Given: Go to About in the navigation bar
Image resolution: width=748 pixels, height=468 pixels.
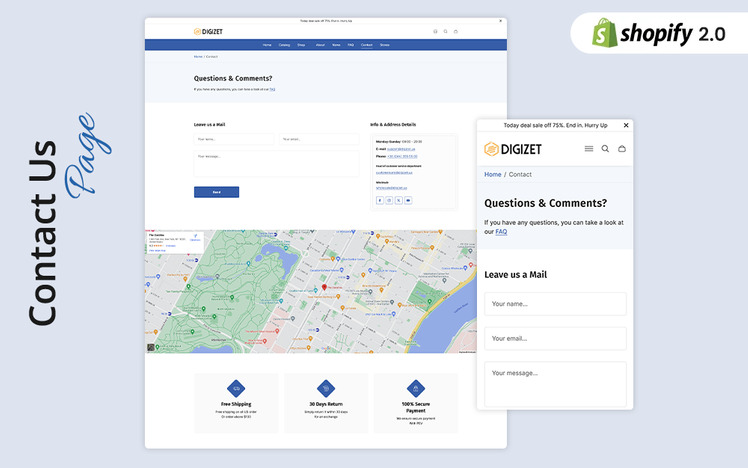Looking at the screenshot, I should pyautogui.click(x=320, y=45).
